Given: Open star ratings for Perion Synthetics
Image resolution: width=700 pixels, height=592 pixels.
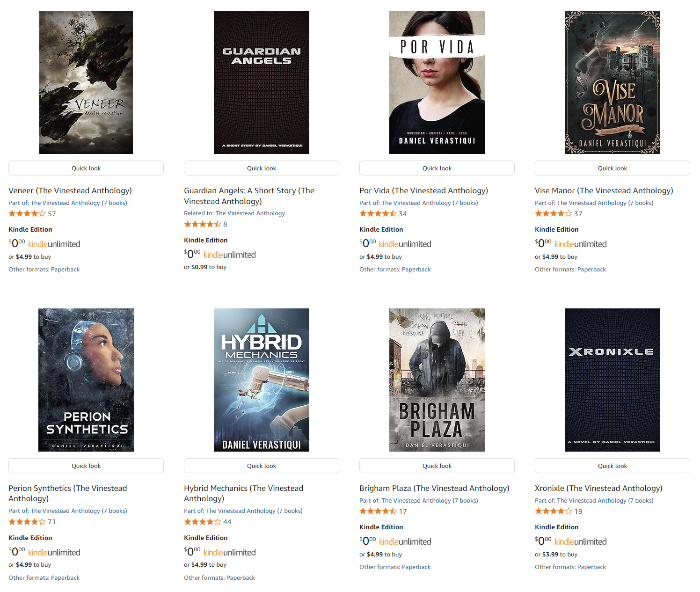Looking at the screenshot, I should (27, 522).
